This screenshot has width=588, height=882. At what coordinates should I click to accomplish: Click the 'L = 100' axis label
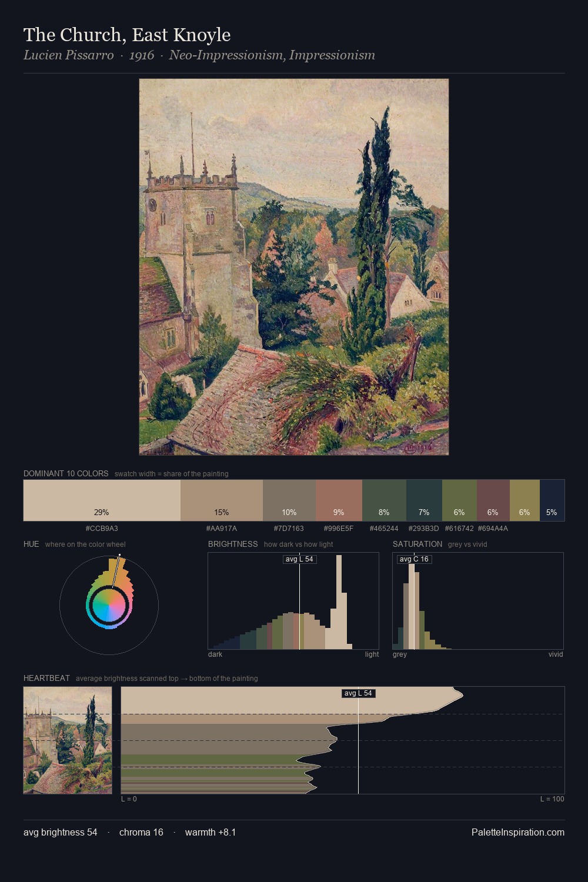[x=552, y=799]
